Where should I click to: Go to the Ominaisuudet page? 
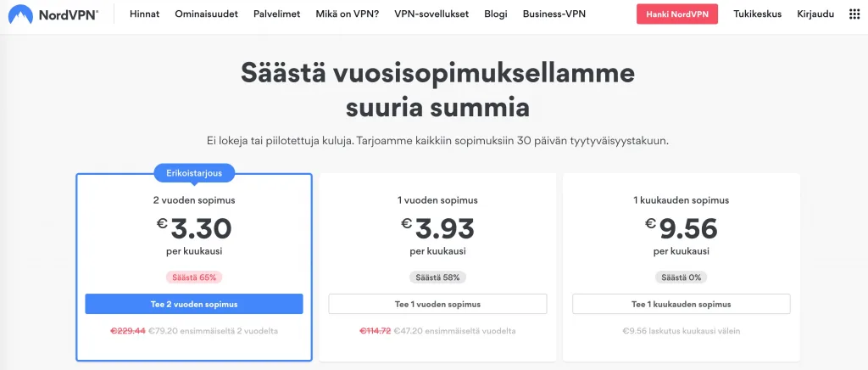click(x=206, y=14)
